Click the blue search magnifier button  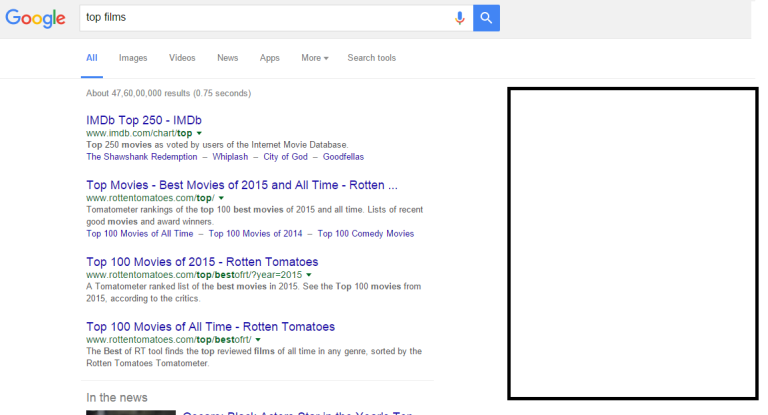(x=486, y=18)
